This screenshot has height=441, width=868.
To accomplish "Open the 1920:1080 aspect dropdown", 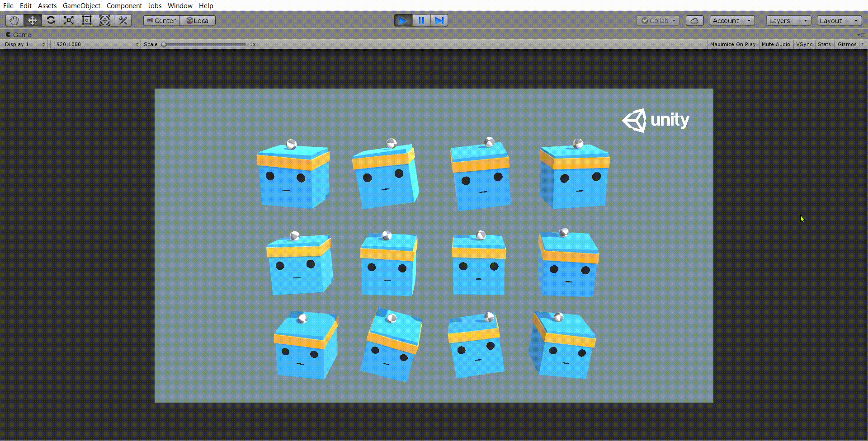I will [x=95, y=44].
